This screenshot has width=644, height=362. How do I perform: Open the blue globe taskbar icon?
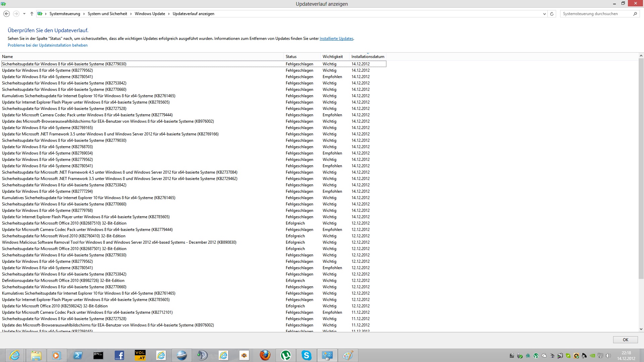click(x=182, y=355)
